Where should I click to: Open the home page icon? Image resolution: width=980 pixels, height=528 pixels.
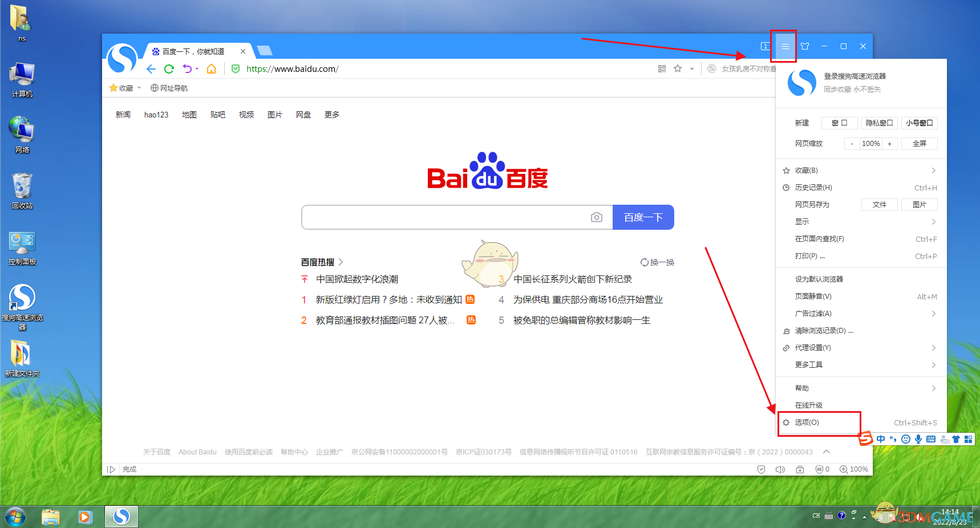tap(211, 69)
